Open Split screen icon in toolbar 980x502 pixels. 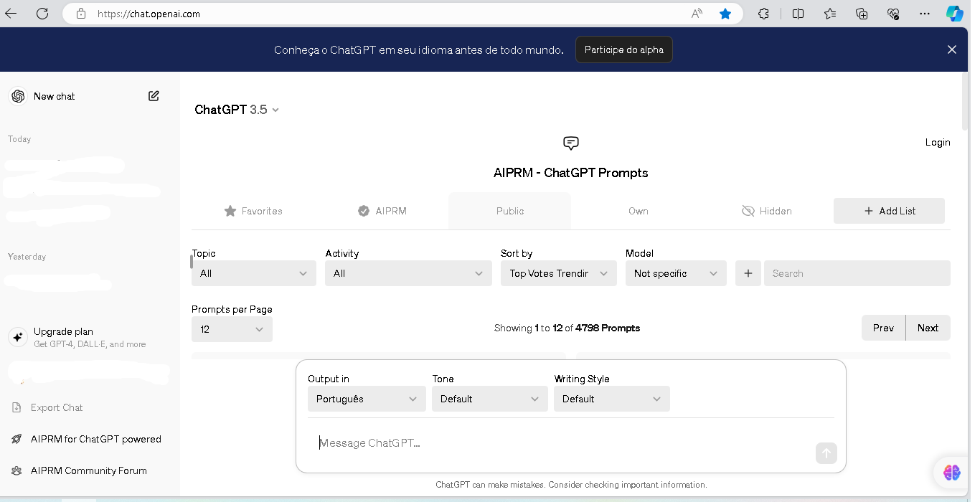pos(798,14)
